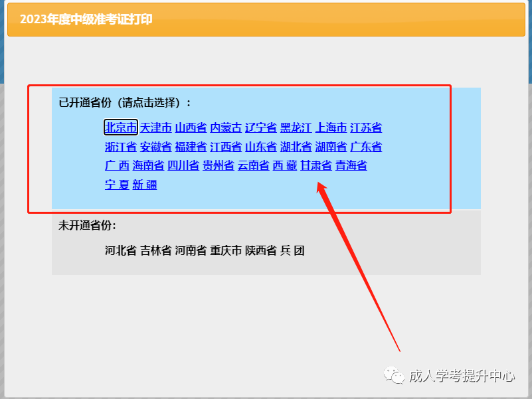Open the 青海省 link

(x=351, y=165)
